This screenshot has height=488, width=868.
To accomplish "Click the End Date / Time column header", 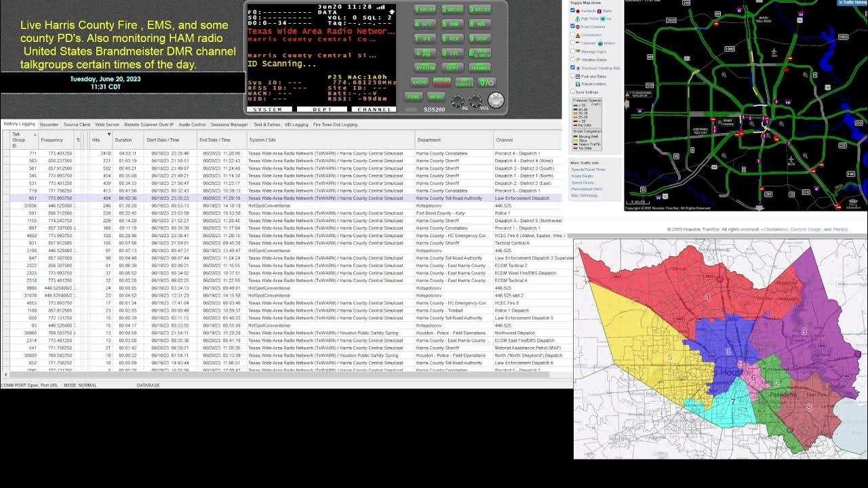I will [221, 140].
